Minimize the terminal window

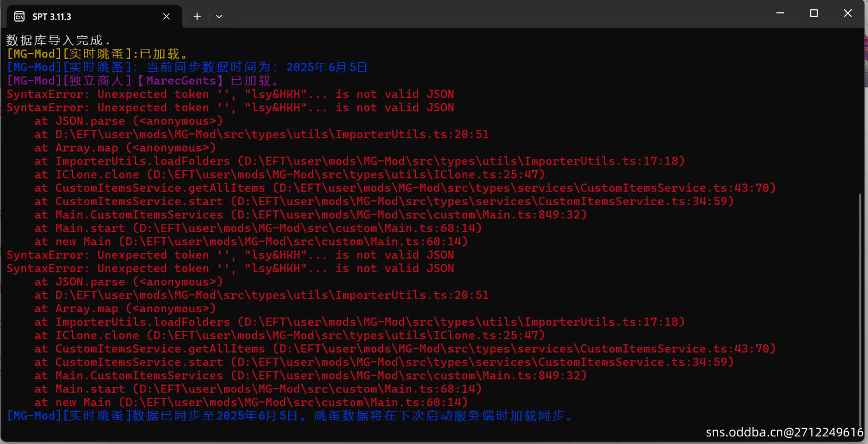[780, 13]
